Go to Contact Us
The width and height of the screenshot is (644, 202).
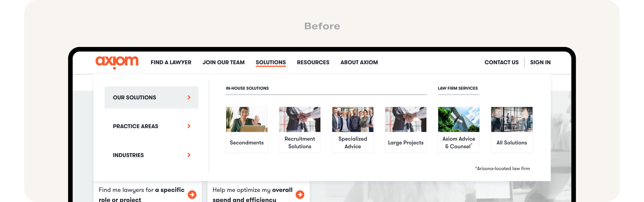tap(501, 62)
